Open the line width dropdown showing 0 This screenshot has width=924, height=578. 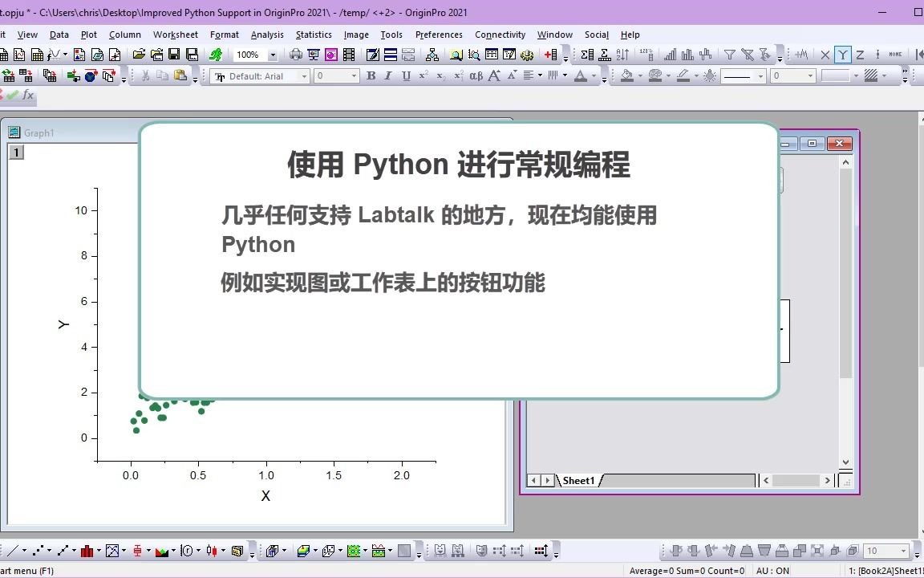810,76
